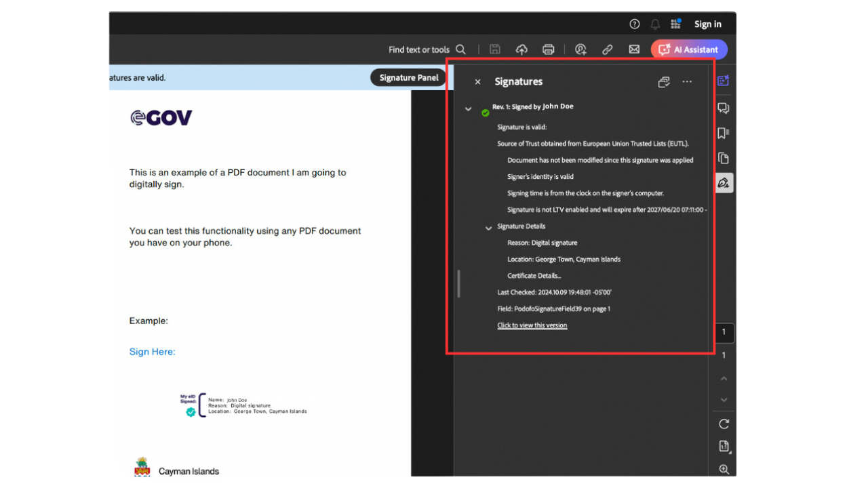Image resolution: width=868 pixels, height=488 pixels.
Task: Select the Document has not been modified row
Action: (600, 160)
